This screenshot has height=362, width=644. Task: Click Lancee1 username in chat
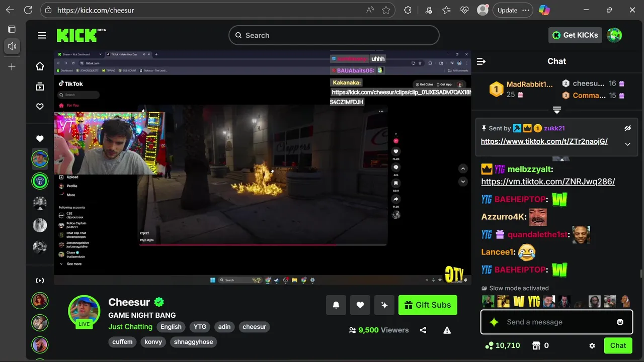(497, 252)
